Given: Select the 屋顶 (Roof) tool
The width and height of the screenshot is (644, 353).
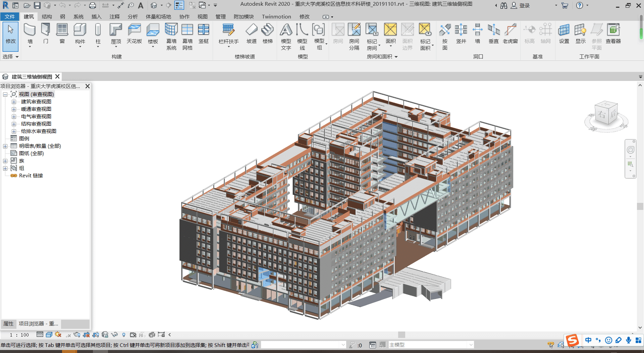Looking at the screenshot, I should tap(116, 35).
